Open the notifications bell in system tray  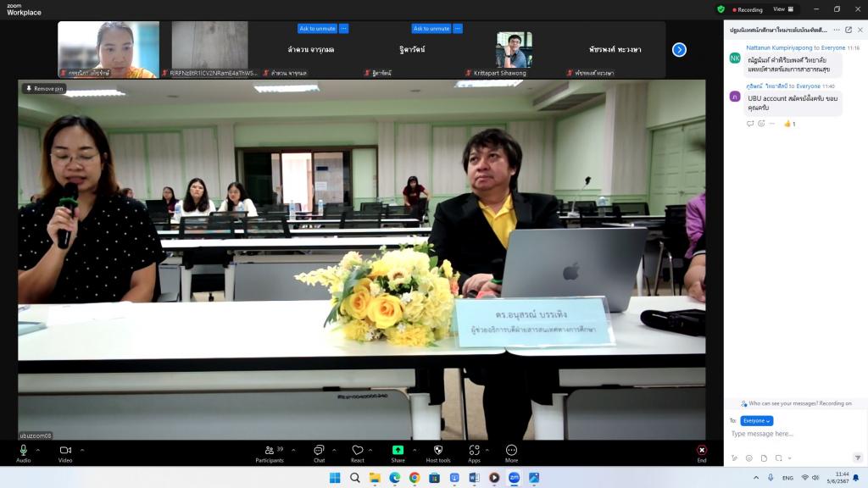(x=856, y=478)
